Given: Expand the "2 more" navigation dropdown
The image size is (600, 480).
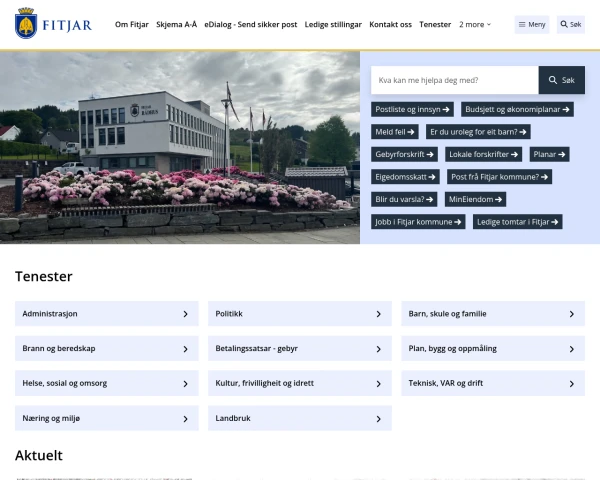Looking at the screenshot, I should pyautogui.click(x=475, y=24).
